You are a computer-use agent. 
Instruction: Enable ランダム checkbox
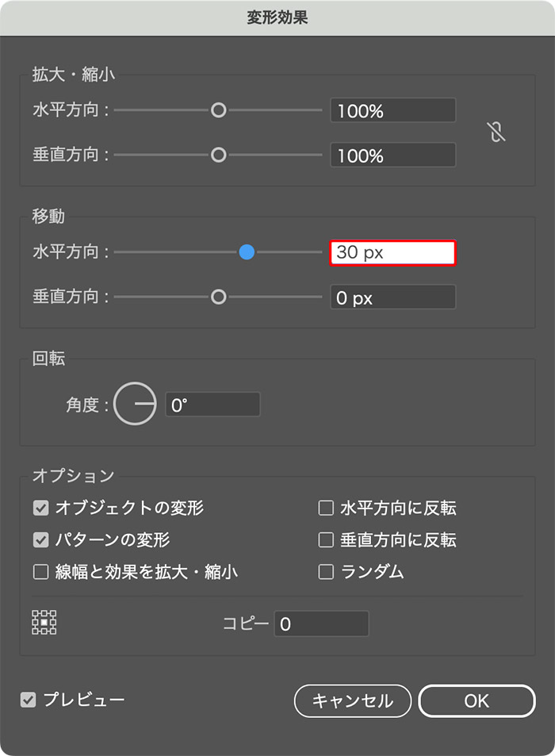tap(325, 572)
